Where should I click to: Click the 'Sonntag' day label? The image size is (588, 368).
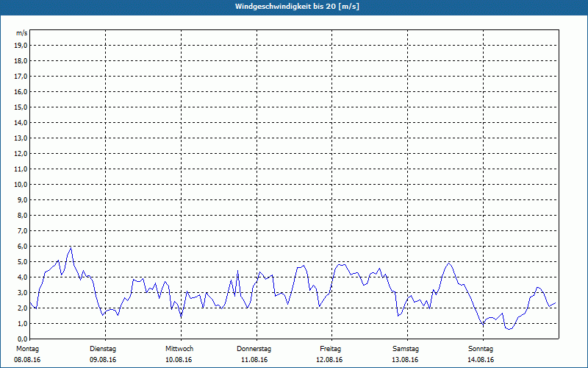481,349
